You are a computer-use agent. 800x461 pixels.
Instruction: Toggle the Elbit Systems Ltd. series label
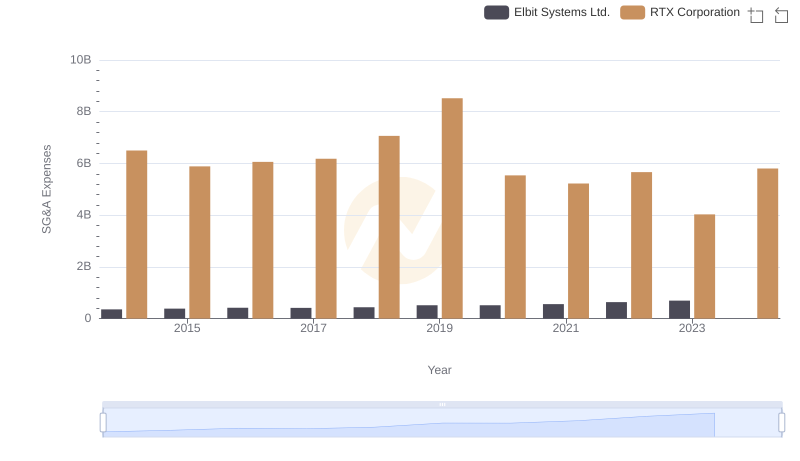tap(562, 12)
